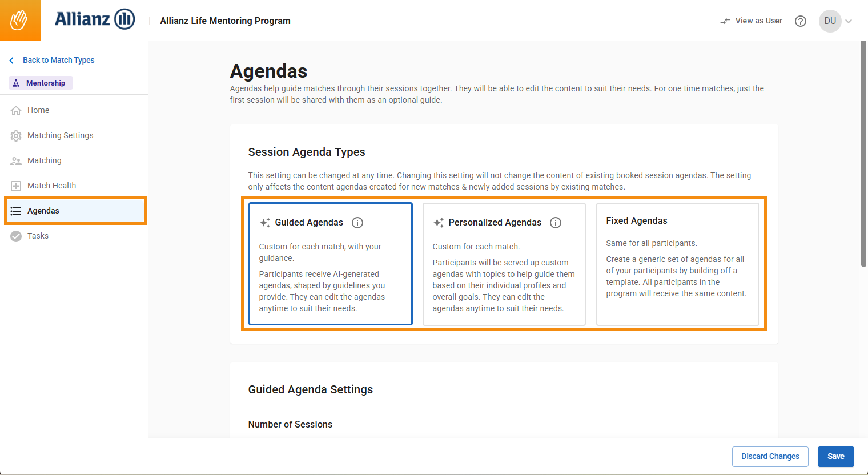Select the Personalized Agendas option
The height and width of the screenshot is (475, 868).
point(504,264)
